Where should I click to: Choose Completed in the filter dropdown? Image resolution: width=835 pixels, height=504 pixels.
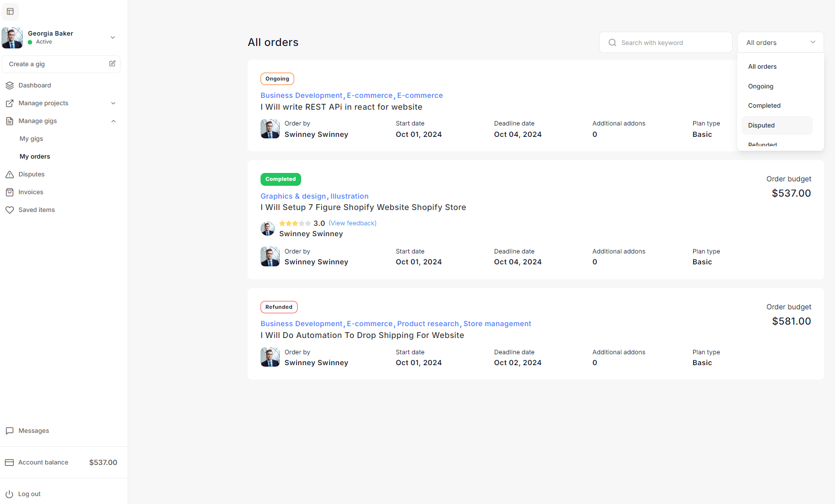(x=764, y=106)
